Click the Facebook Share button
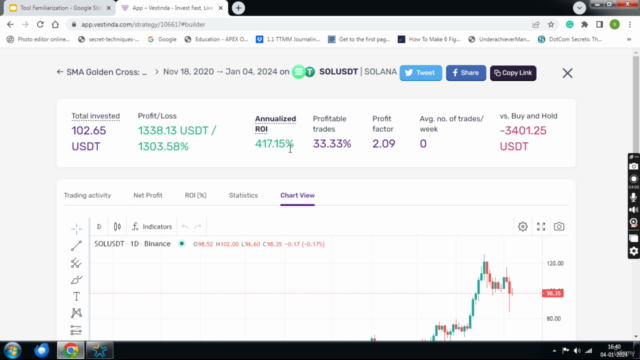The image size is (640, 360). point(466,73)
